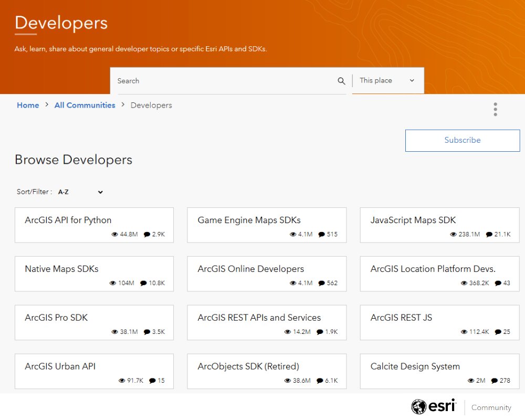Click the 278 comments count
The image size is (525, 420).
tap(505, 381)
